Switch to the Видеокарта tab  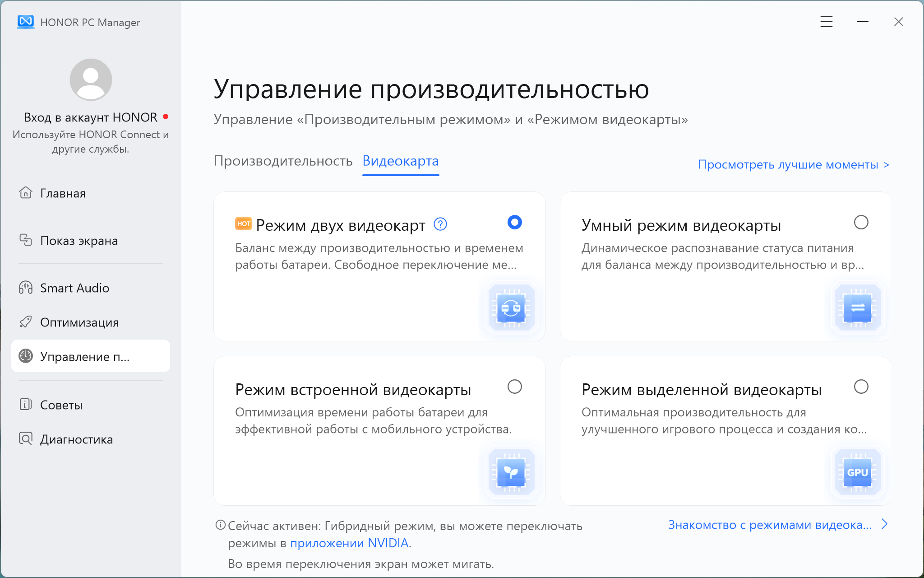[400, 161]
